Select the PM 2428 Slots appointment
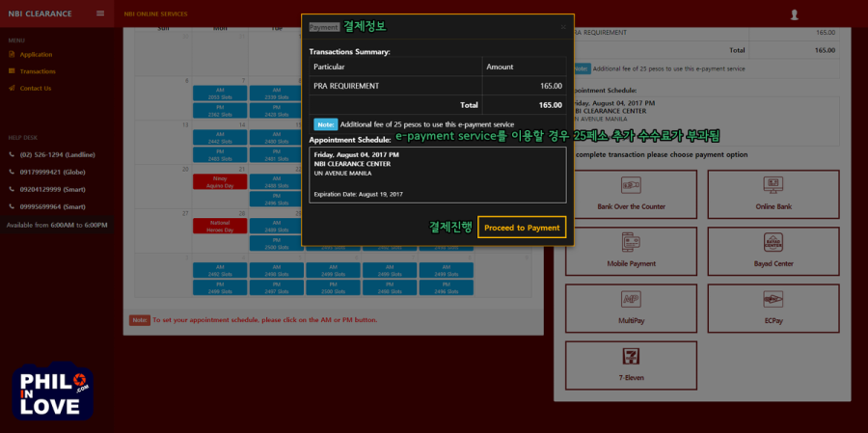 point(276,111)
